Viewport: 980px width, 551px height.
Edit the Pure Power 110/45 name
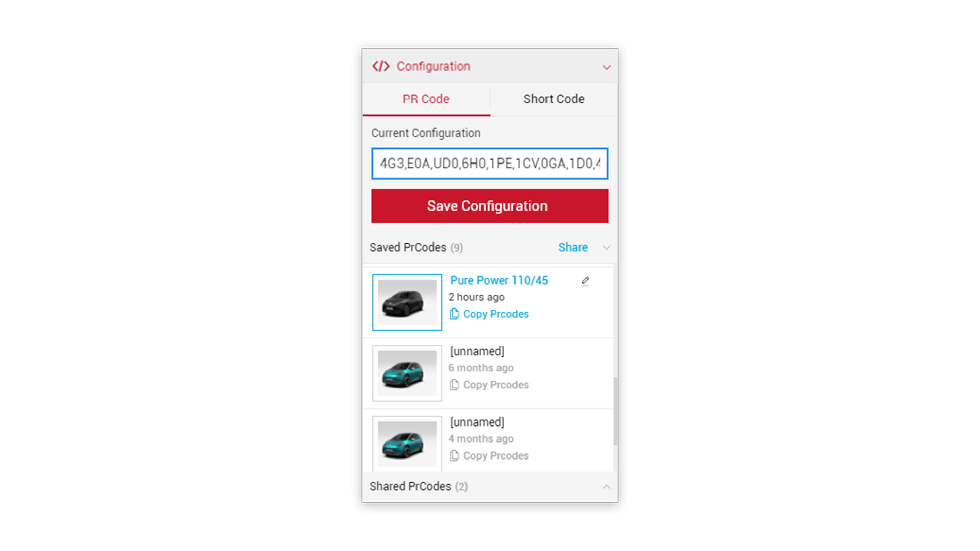[x=585, y=281]
